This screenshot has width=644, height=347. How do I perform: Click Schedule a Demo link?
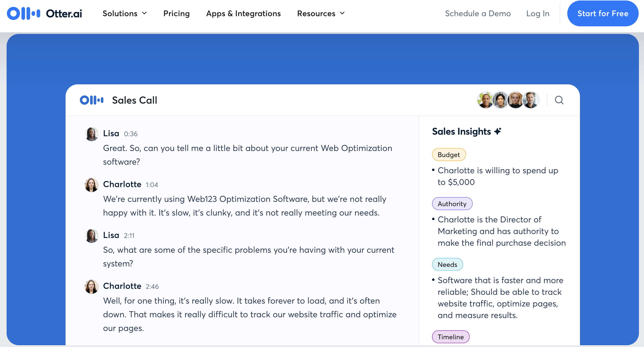pyautogui.click(x=478, y=13)
